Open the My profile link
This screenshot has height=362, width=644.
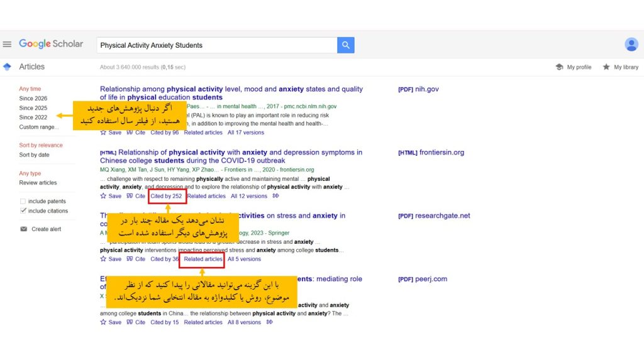point(579,67)
